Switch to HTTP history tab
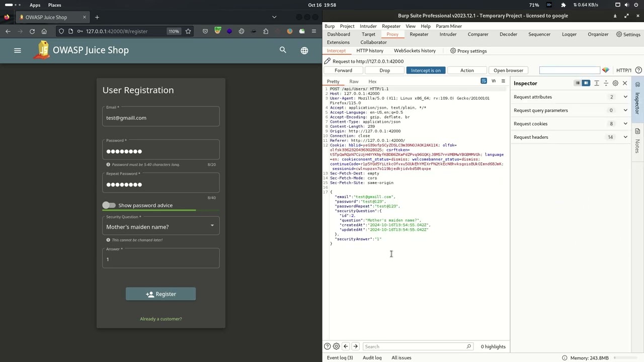The width and height of the screenshot is (644, 362). click(x=370, y=51)
